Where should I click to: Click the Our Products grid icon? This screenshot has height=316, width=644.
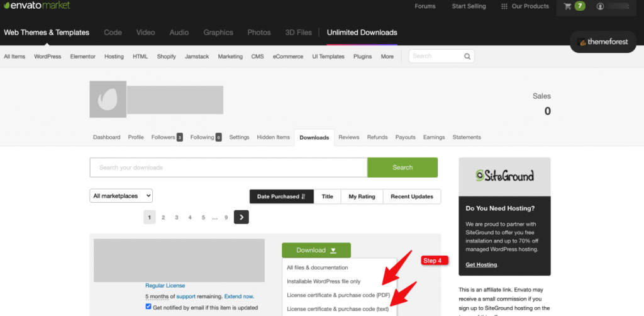point(504,6)
